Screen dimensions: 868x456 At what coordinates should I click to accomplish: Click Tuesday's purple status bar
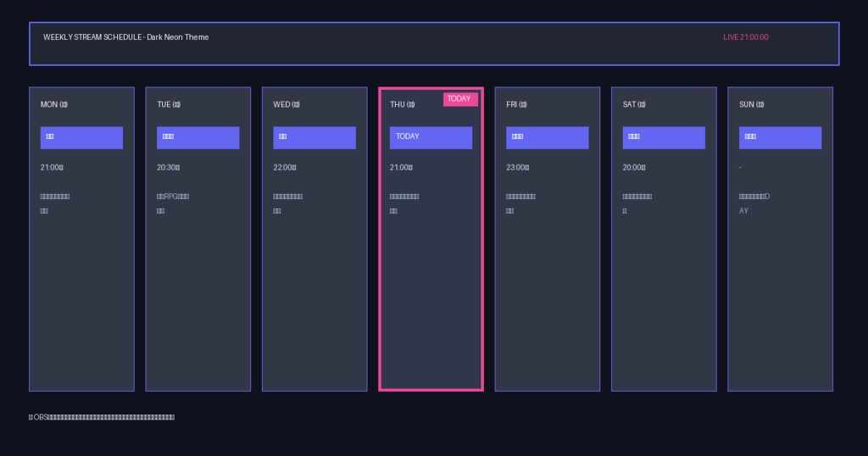coord(198,138)
